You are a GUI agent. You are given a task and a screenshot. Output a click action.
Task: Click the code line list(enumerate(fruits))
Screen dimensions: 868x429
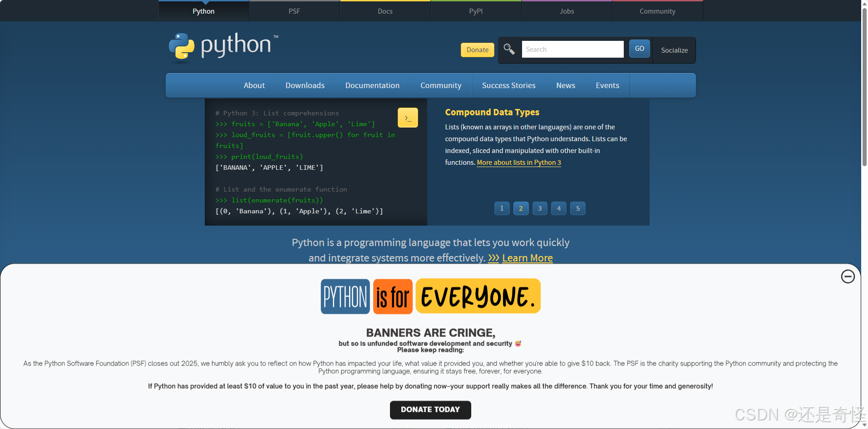pos(269,200)
